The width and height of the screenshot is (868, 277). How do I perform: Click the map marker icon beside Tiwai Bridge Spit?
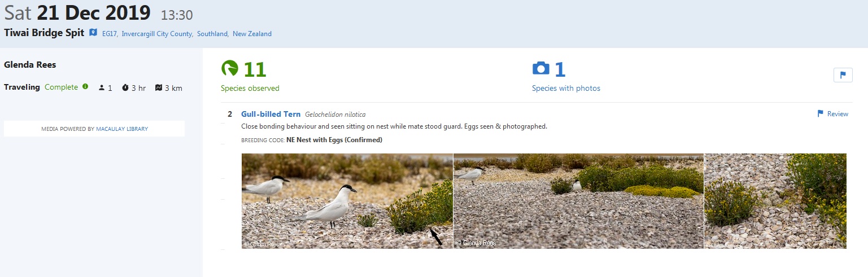(93, 33)
